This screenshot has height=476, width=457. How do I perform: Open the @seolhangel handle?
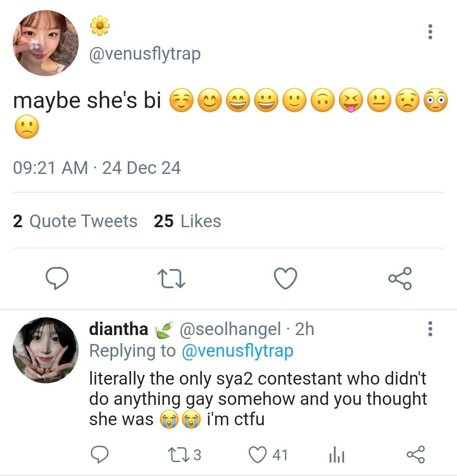click(230, 329)
